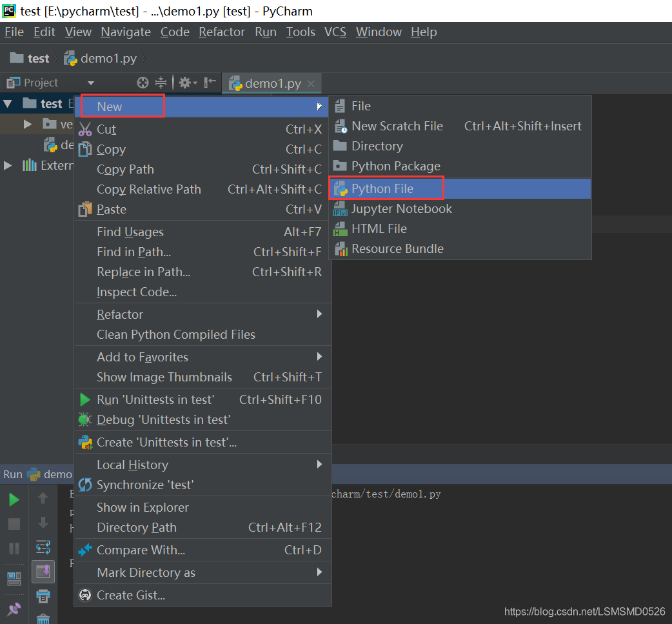This screenshot has height=624, width=672.
Task: Click the Compare With arrows icon
Action: (85, 550)
